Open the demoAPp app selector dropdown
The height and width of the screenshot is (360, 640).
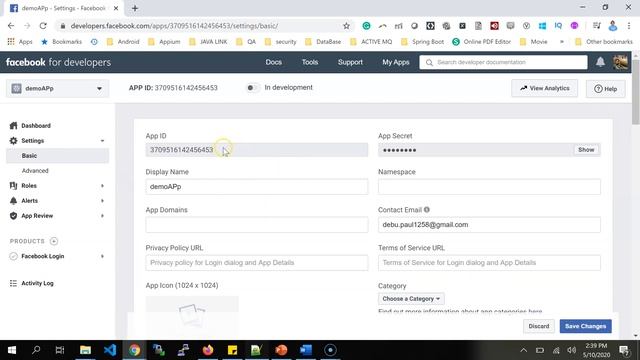(x=58, y=89)
